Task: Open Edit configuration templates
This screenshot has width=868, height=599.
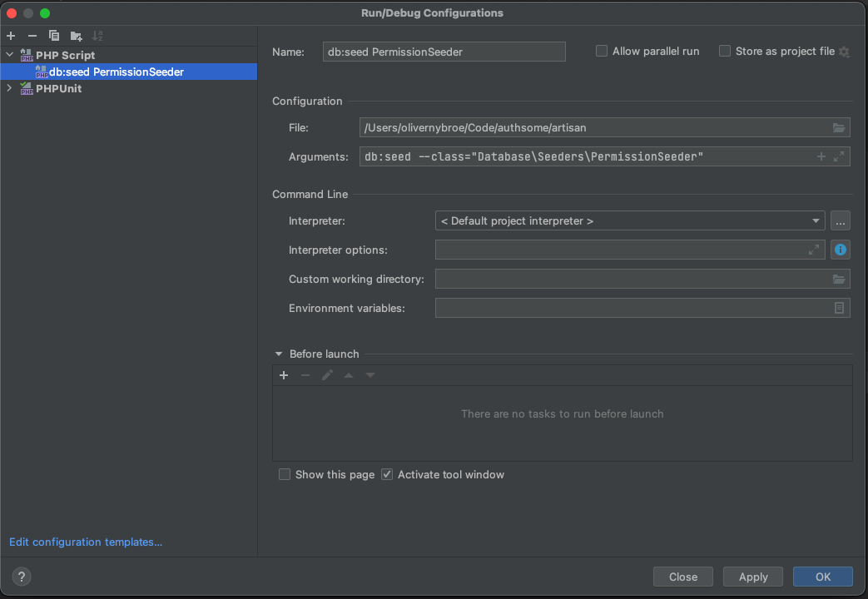Action: (85, 542)
